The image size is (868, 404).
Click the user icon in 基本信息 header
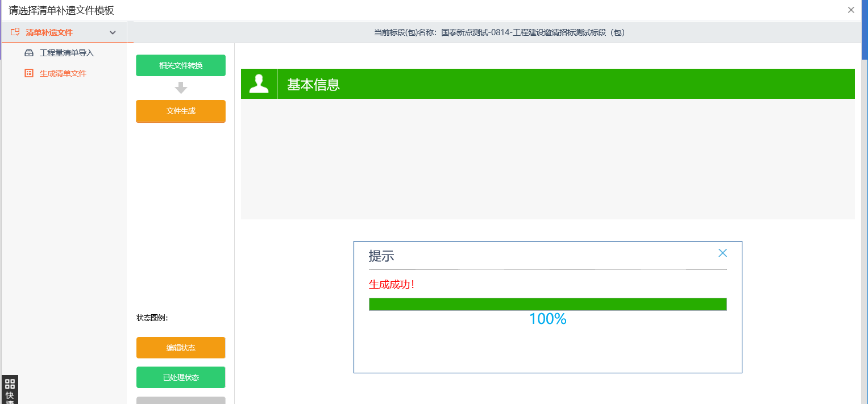click(x=259, y=84)
